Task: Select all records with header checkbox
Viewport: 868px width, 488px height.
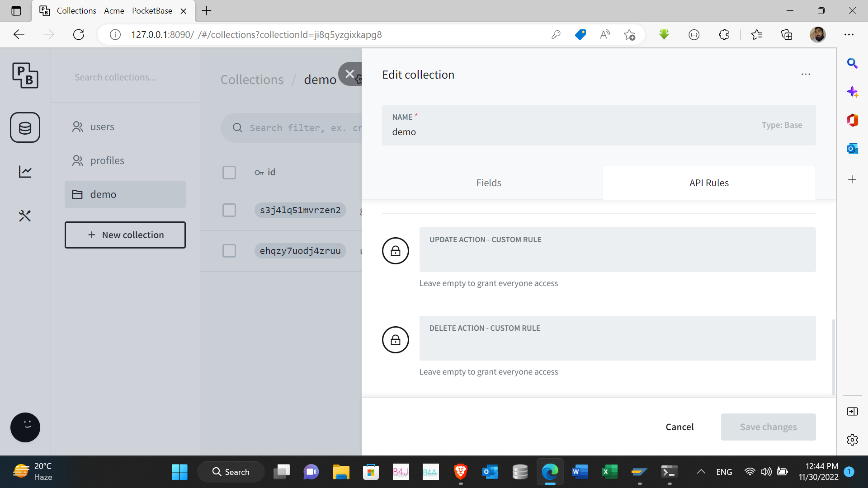Action: pos(229,172)
